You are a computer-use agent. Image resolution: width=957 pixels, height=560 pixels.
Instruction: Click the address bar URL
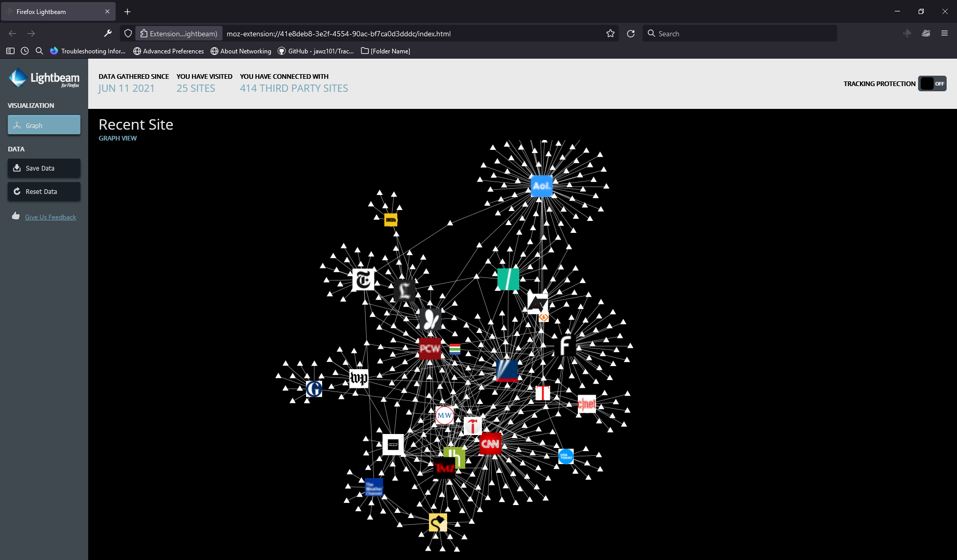339,34
